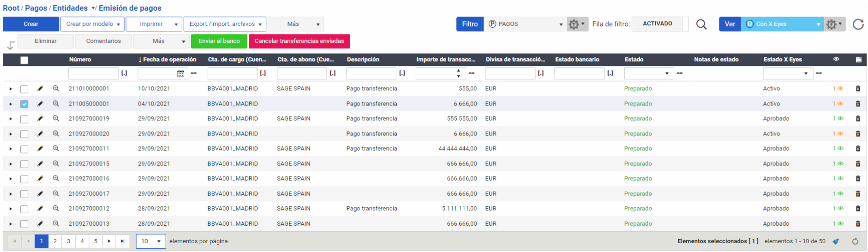
Task: Change the elements per page dropdown
Action: coord(151,241)
